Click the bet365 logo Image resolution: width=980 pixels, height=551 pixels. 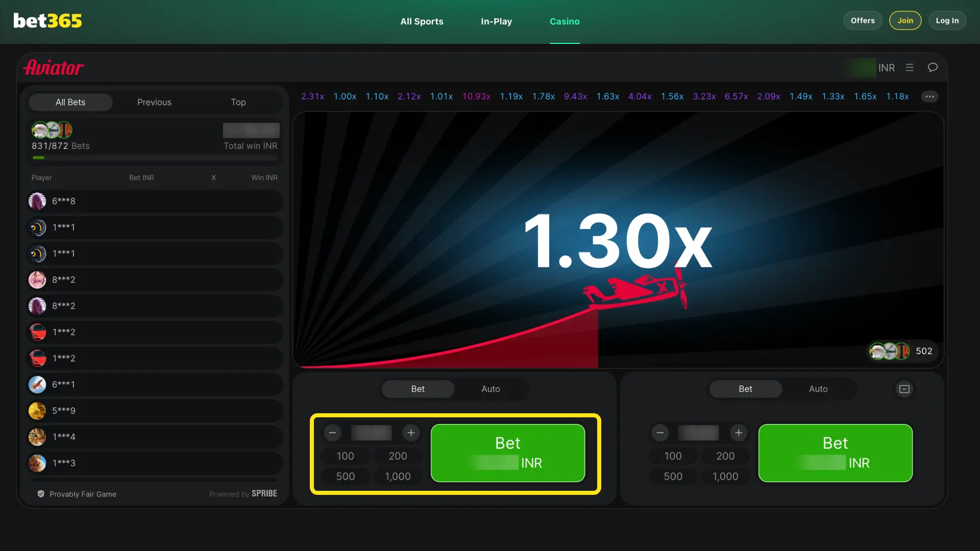pos(47,21)
